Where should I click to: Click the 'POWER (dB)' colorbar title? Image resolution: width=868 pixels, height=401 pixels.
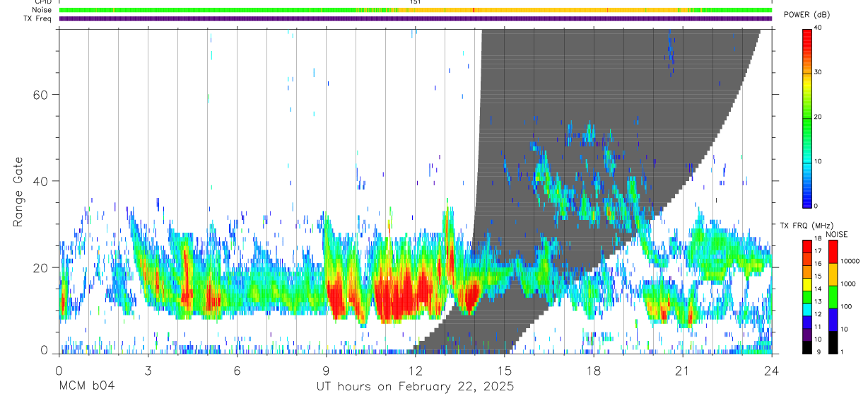pyautogui.click(x=807, y=15)
